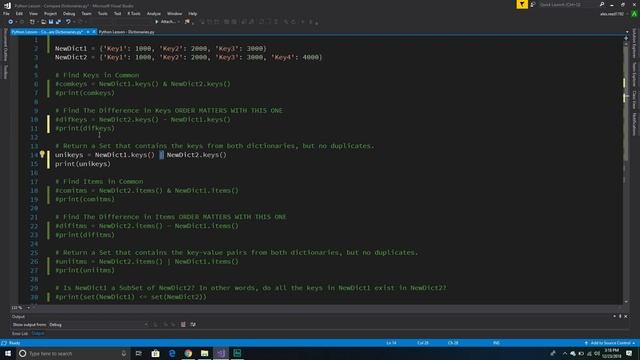Toggle auto-hide pin on Output panel
The height and width of the screenshot is (360, 640).
click(x=620, y=316)
